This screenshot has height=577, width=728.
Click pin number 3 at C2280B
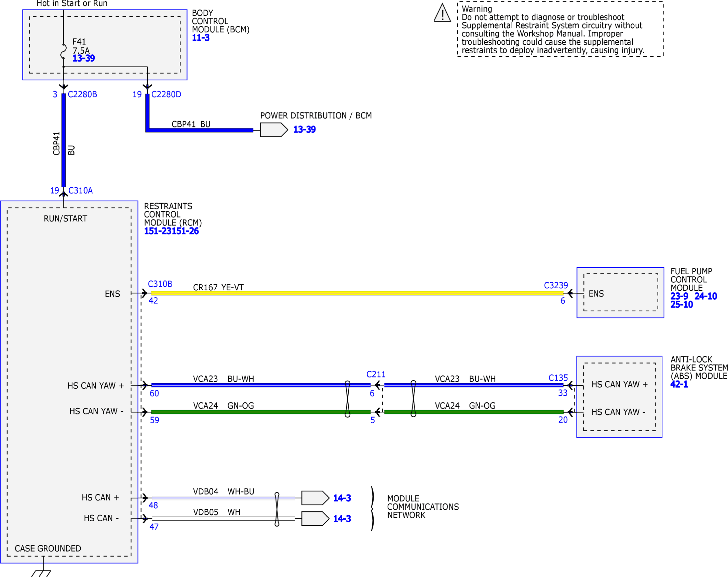pos(55,94)
